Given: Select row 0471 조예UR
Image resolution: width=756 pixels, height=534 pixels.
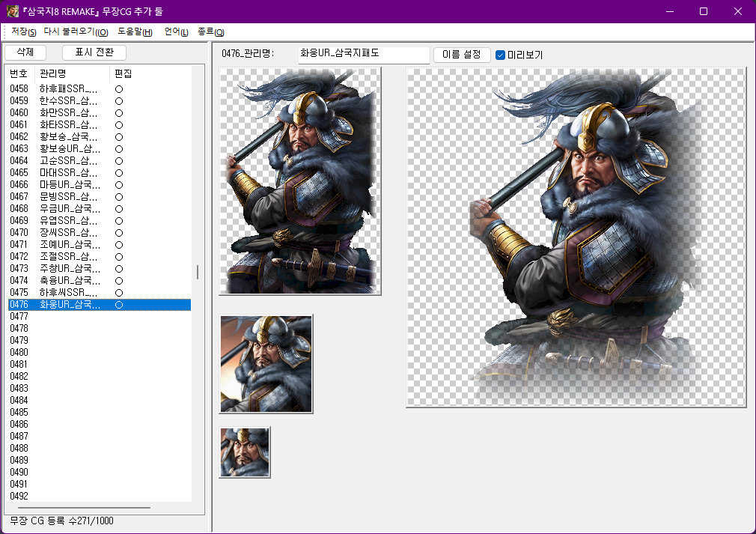Looking at the screenshot, I should coord(100,245).
